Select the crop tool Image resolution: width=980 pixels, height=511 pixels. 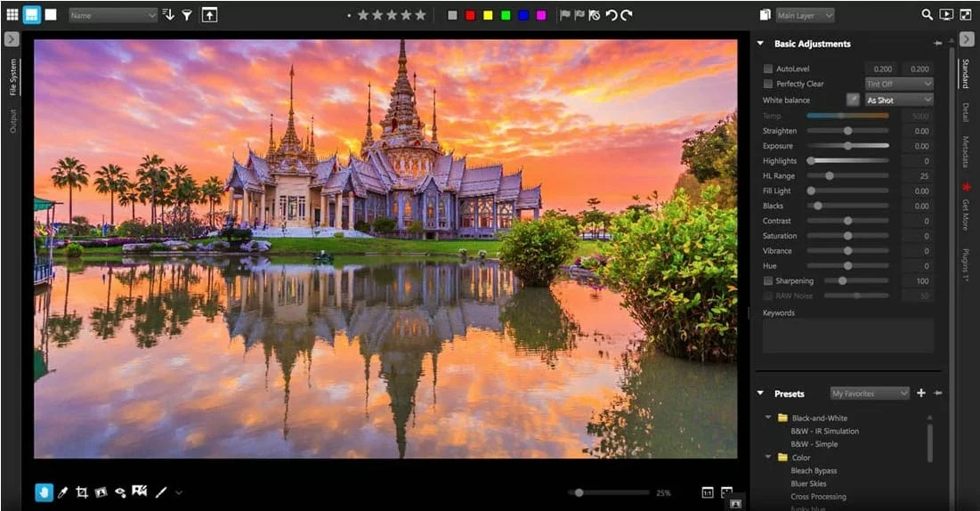click(81, 493)
